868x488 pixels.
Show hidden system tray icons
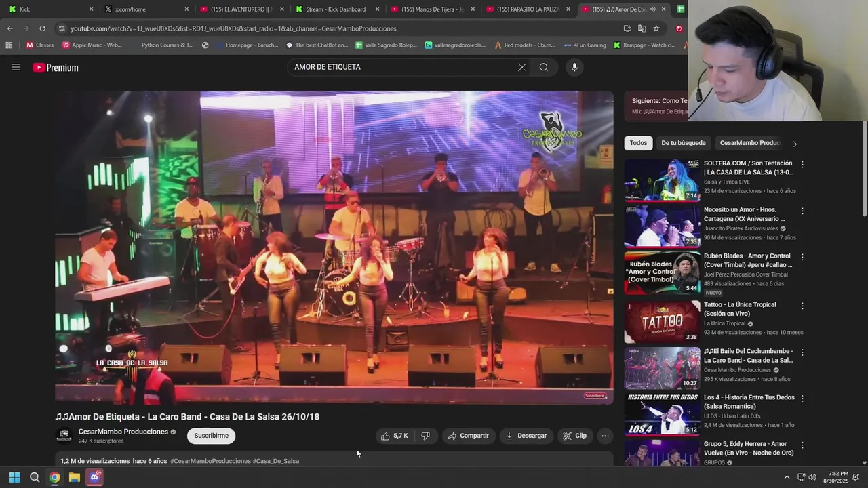(x=787, y=477)
